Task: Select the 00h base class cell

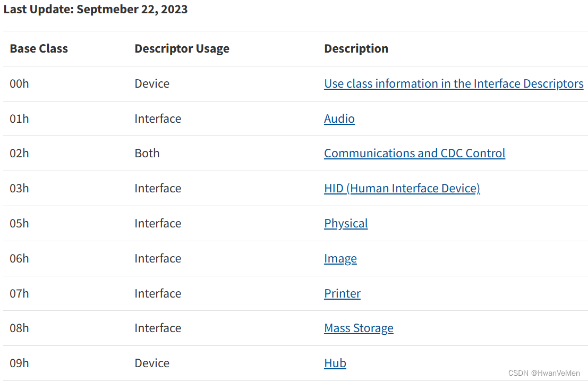Action: 19,84
